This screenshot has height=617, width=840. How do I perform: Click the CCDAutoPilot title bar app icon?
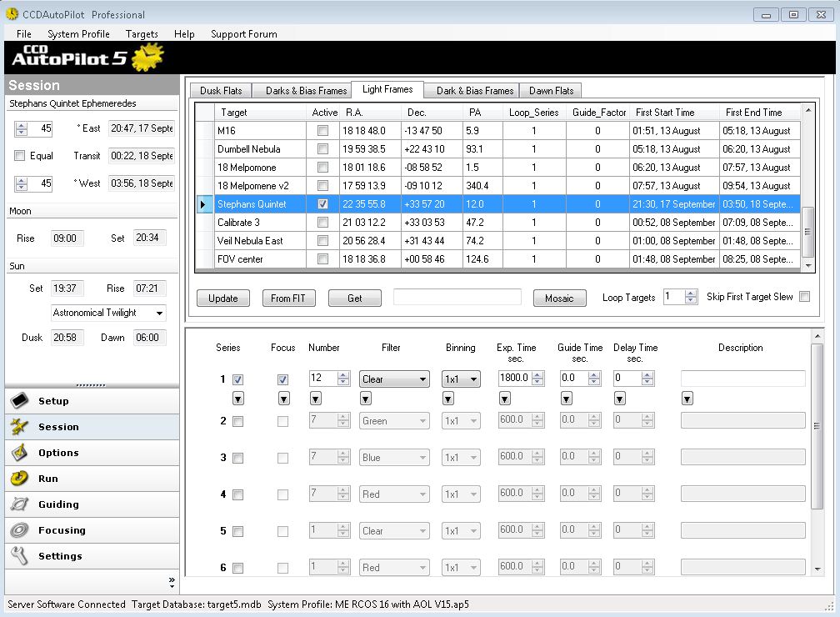pos(12,14)
